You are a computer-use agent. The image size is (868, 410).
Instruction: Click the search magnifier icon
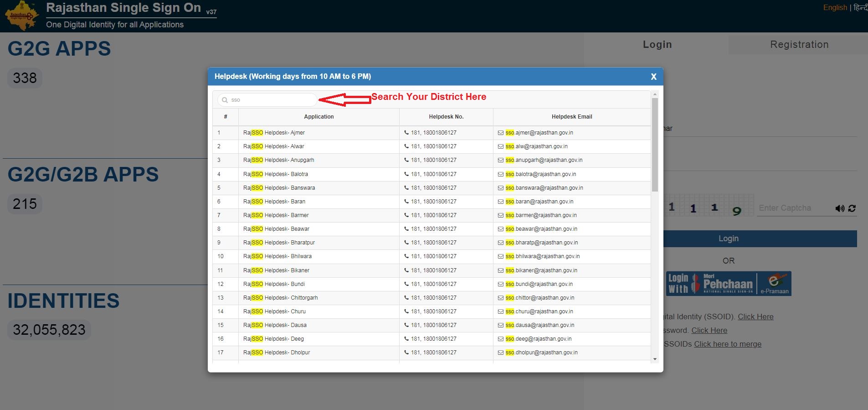point(225,100)
